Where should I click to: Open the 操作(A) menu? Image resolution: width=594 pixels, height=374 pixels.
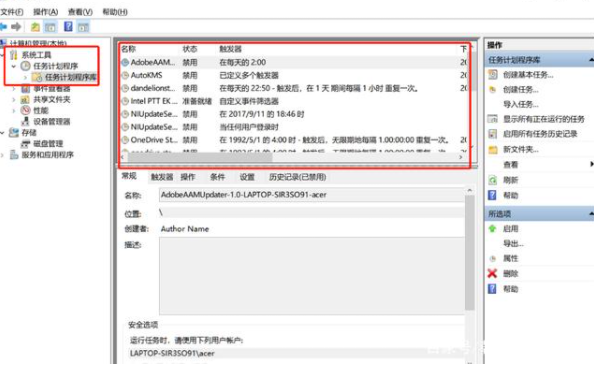click(x=45, y=12)
